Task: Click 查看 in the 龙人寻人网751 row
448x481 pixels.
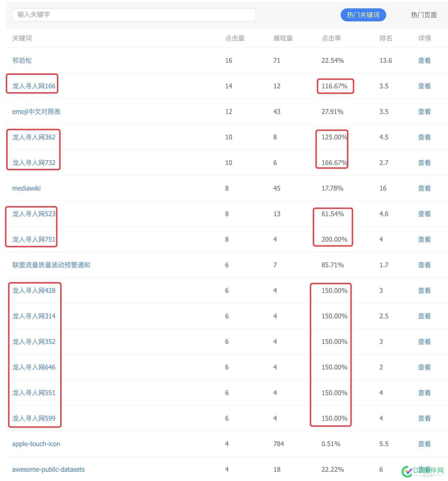Action: click(424, 240)
